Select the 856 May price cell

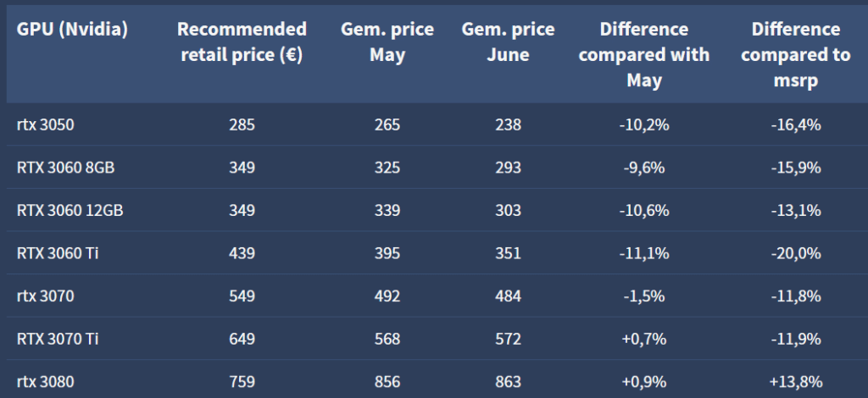[x=387, y=382]
